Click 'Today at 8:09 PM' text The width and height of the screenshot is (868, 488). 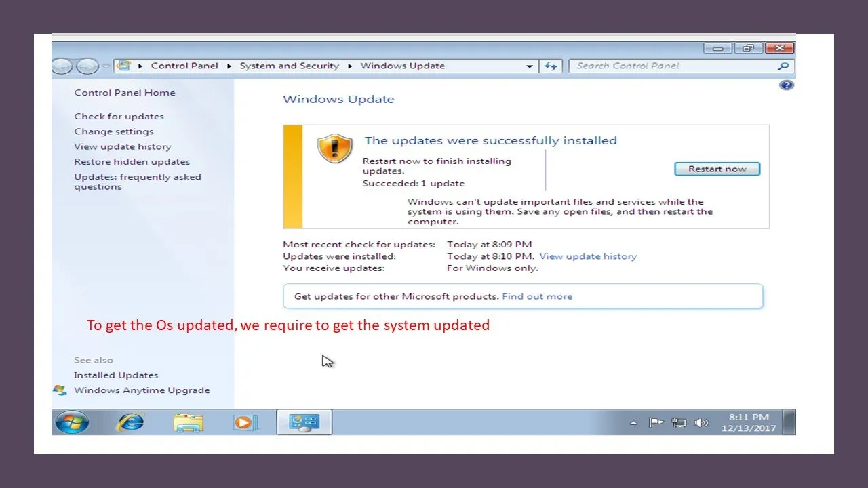(490, 244)
